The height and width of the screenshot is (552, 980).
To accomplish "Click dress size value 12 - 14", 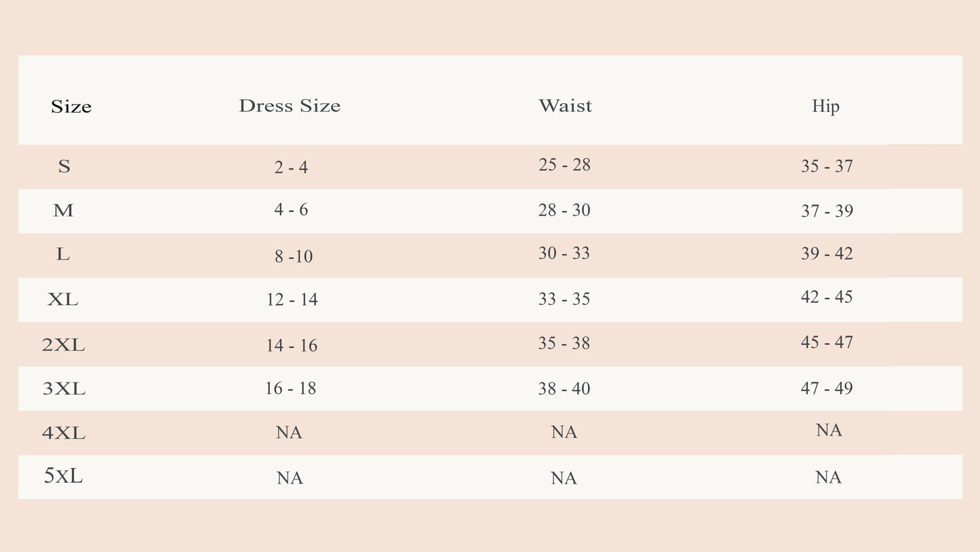I will 292,300.
